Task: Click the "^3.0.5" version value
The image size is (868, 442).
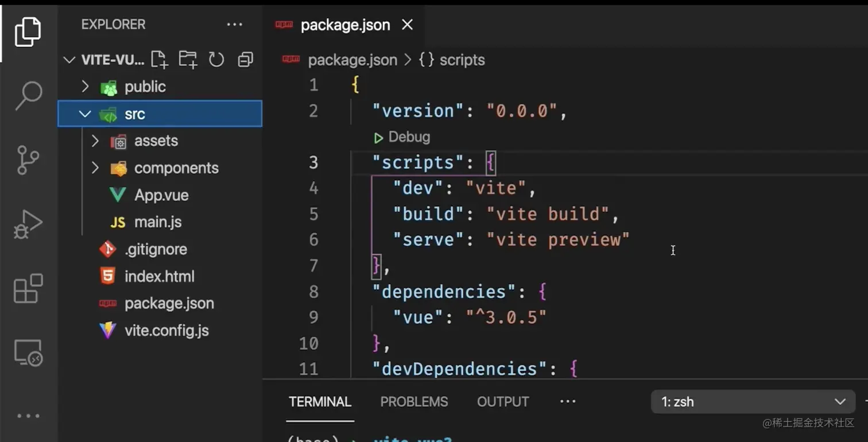Action: (506, 317)
